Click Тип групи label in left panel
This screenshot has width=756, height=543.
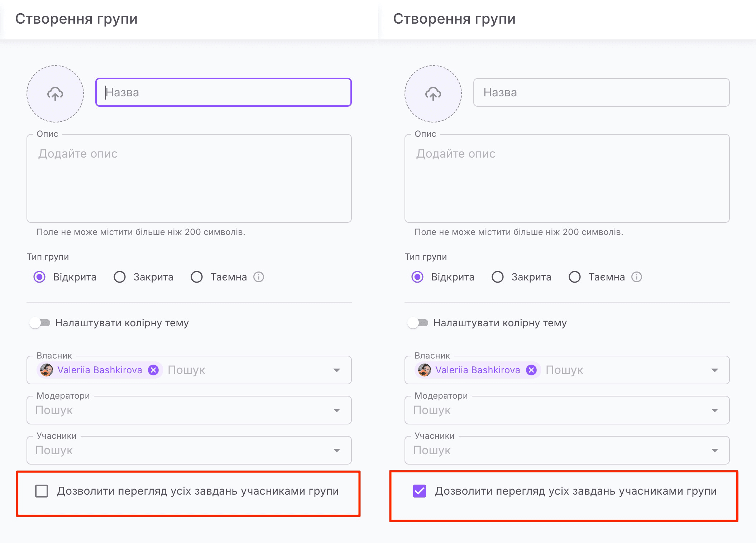click(48, 257)
